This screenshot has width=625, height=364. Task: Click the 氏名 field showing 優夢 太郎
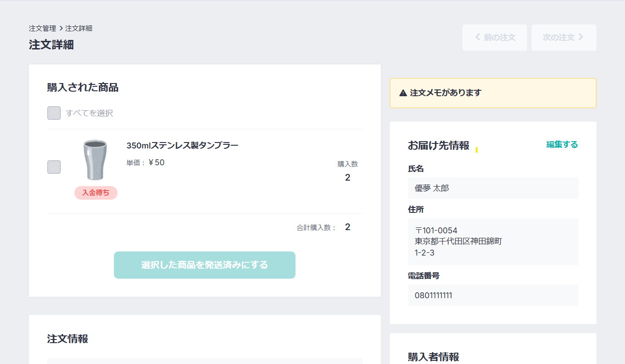coord(493,188)
